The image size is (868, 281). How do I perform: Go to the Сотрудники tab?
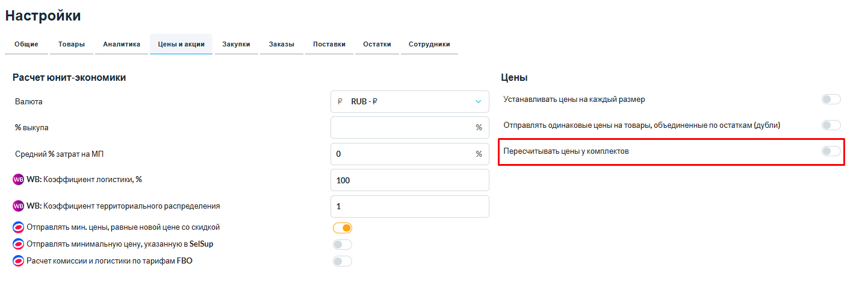(x=429, y=45)
